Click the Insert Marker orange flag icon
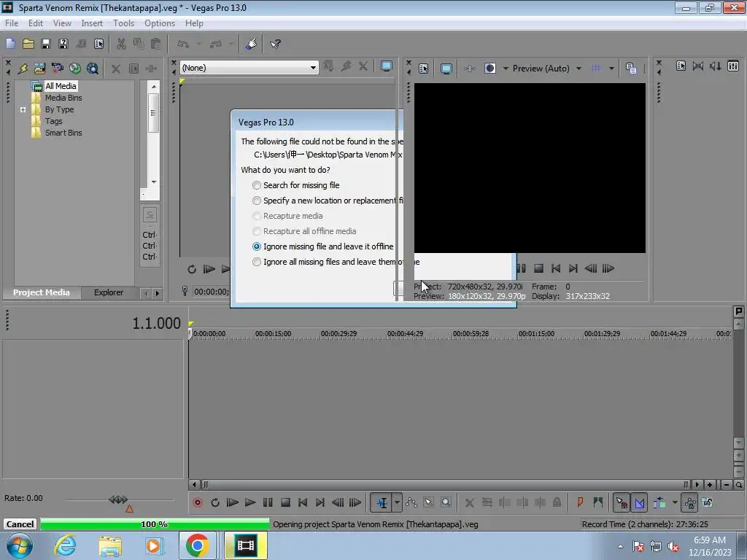Viewport: 747px width, 560px height. click(580, 502)
